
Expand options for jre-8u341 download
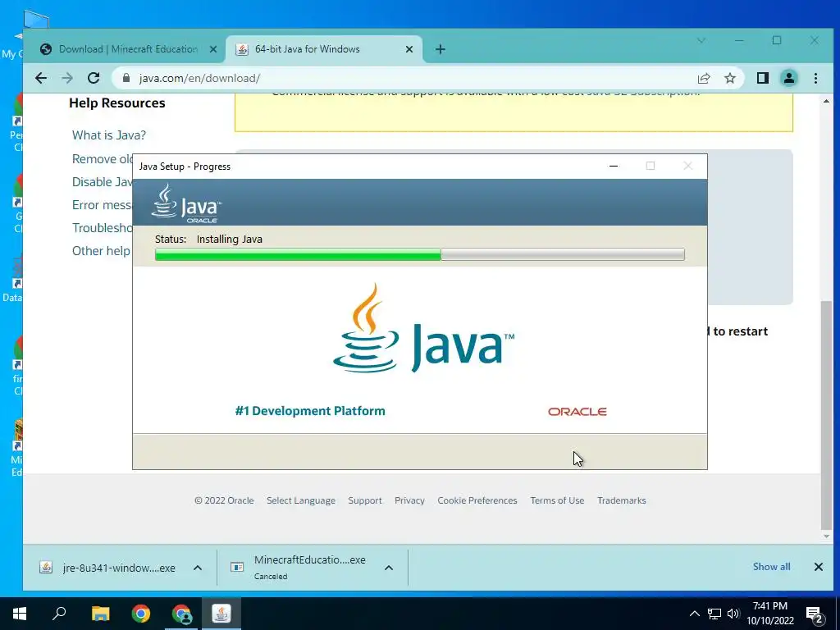(197, 568)
